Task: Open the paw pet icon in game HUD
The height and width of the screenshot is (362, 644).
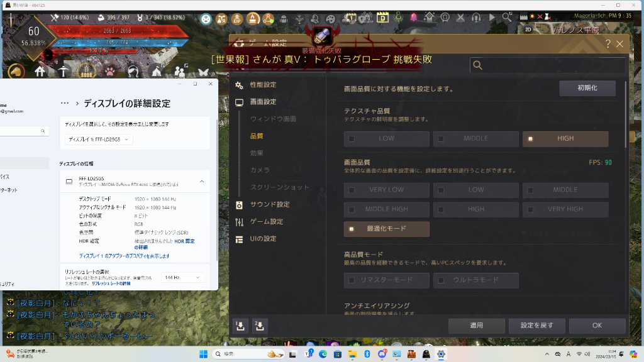Action: coord(109,72)
